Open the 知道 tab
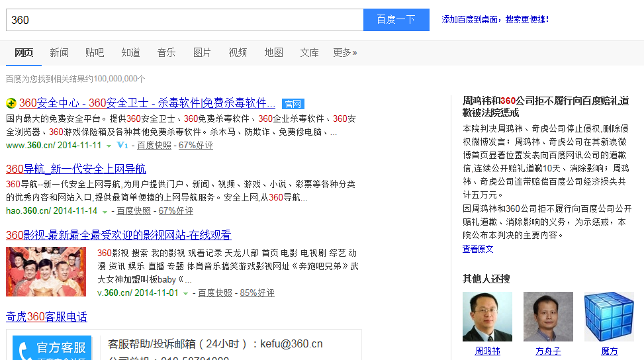 130,52
